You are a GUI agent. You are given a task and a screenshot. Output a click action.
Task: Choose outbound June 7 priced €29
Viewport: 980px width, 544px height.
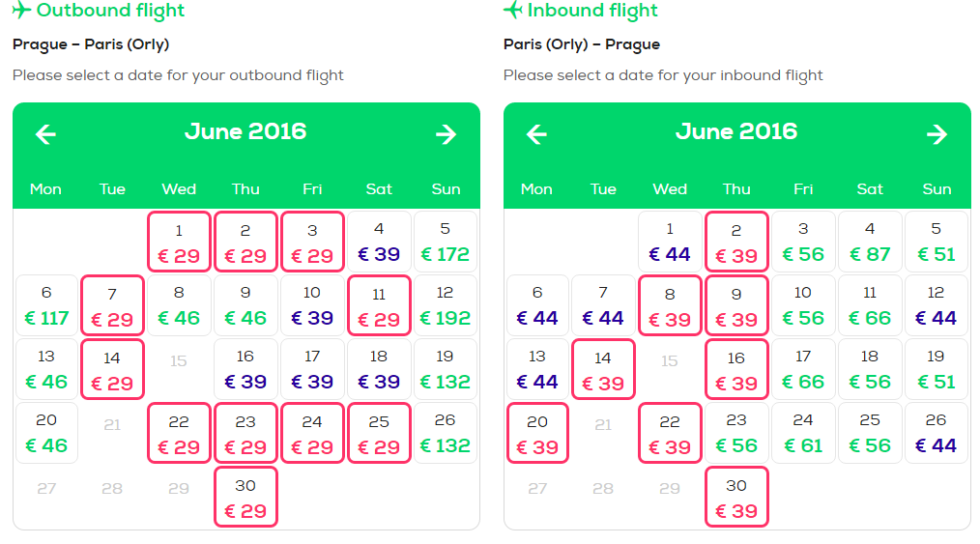[112, 305]
